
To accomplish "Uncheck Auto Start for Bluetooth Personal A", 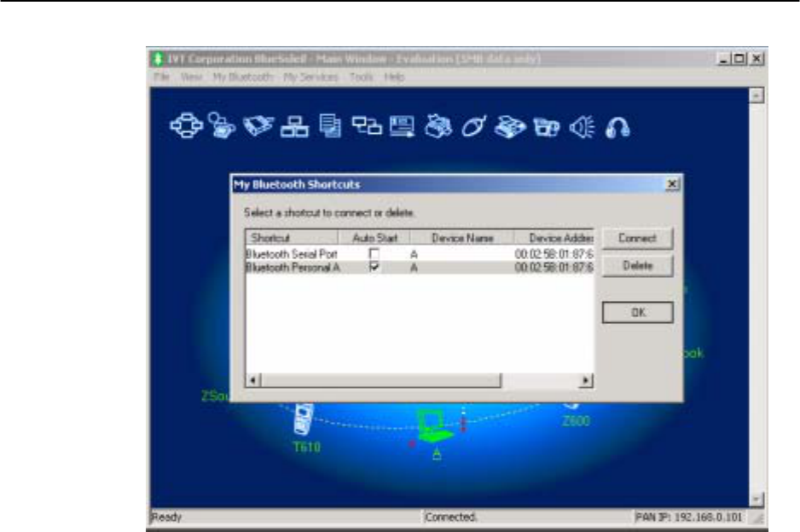I will (374, 267).
